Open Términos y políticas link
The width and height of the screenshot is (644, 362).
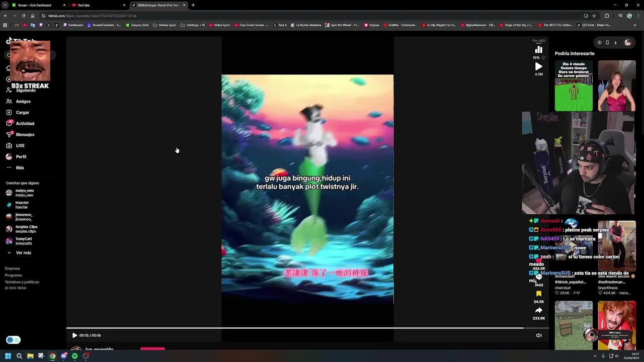[x=22, y=282]
